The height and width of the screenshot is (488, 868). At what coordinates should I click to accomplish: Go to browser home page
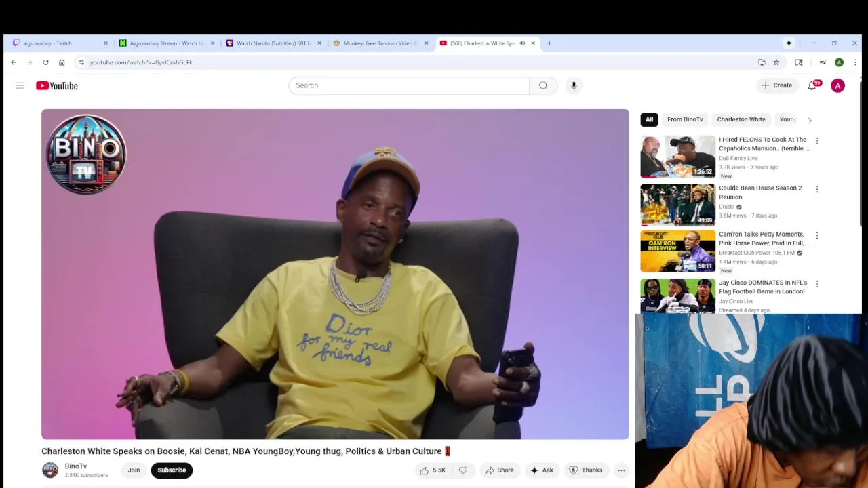(62, 62)
